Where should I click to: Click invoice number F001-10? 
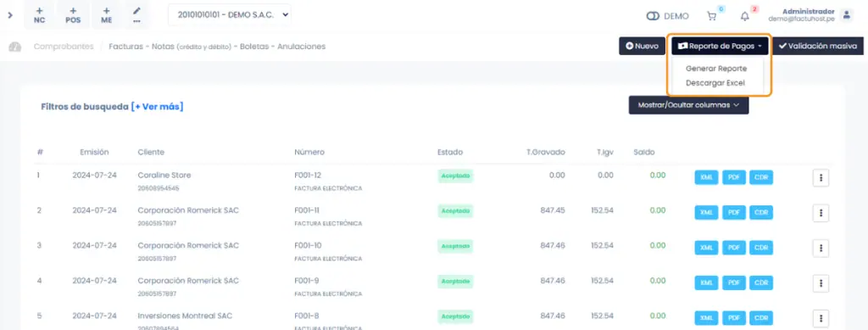tap(308, 245)
